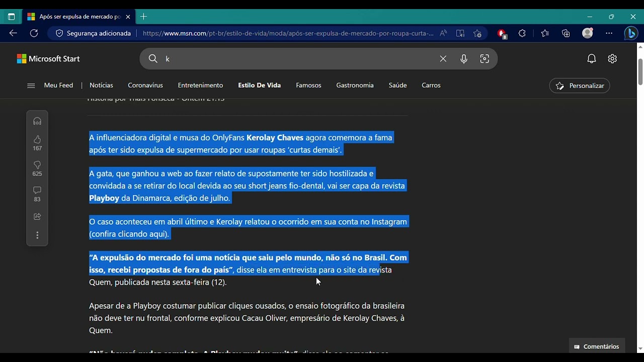This screenshot has height=362, width=644.
Task: Click scrollbar down arrow
Action: [640, 348]
